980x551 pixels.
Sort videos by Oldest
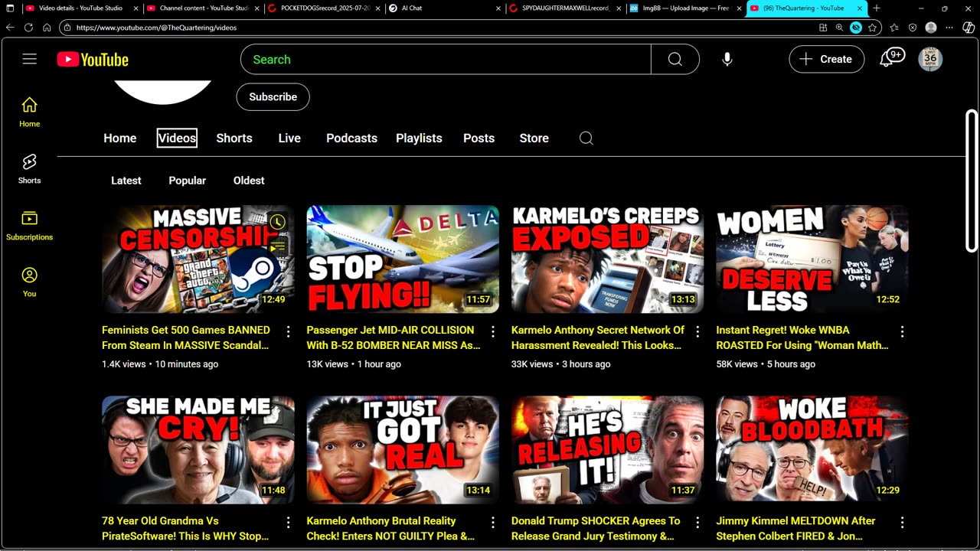(x=249, y=181)
